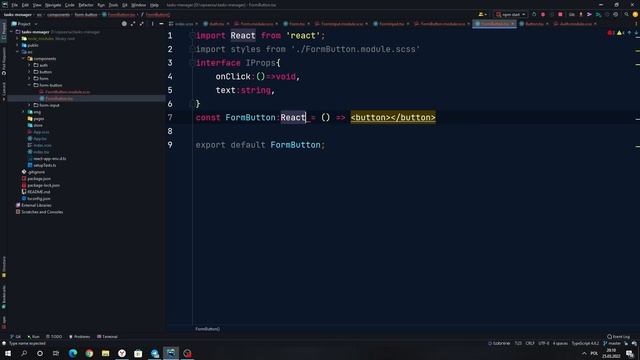Viewport: 640px width, 360px height.
Task: Click the WebStorm icon in taskbar
Action: tap(171, 353)
